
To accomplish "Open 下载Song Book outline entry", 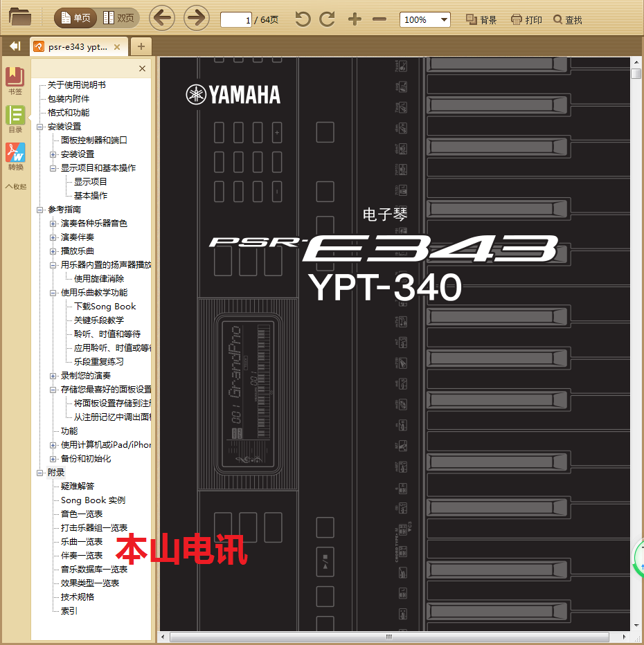I will tap(105, 307).
